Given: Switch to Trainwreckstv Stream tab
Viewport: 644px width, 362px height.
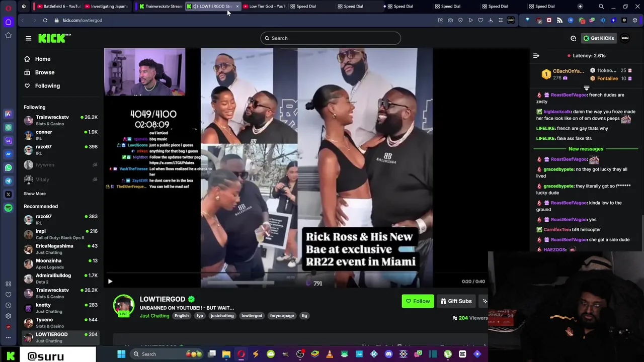Looking at the screenshot, I should pyautogui.click(x=161, y=7).
